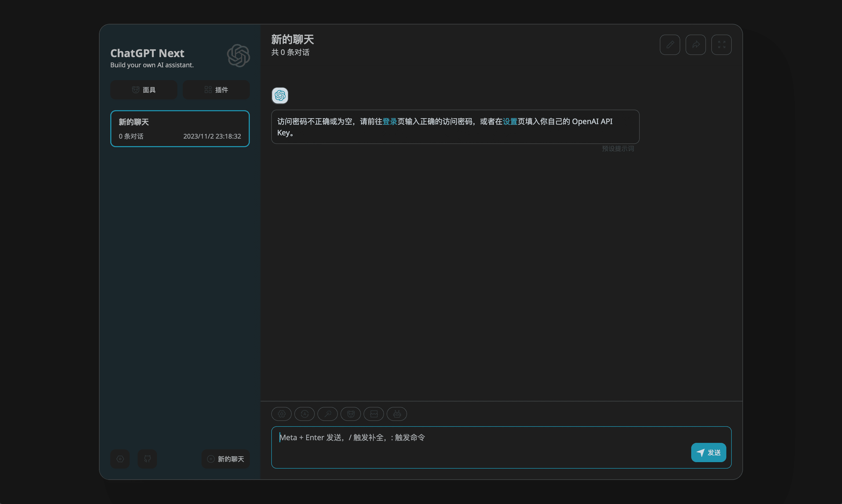Select the 新的聊天 conversation card
Image resolution: width=842 pixels, height=504 pixels.
pos(180,129)
